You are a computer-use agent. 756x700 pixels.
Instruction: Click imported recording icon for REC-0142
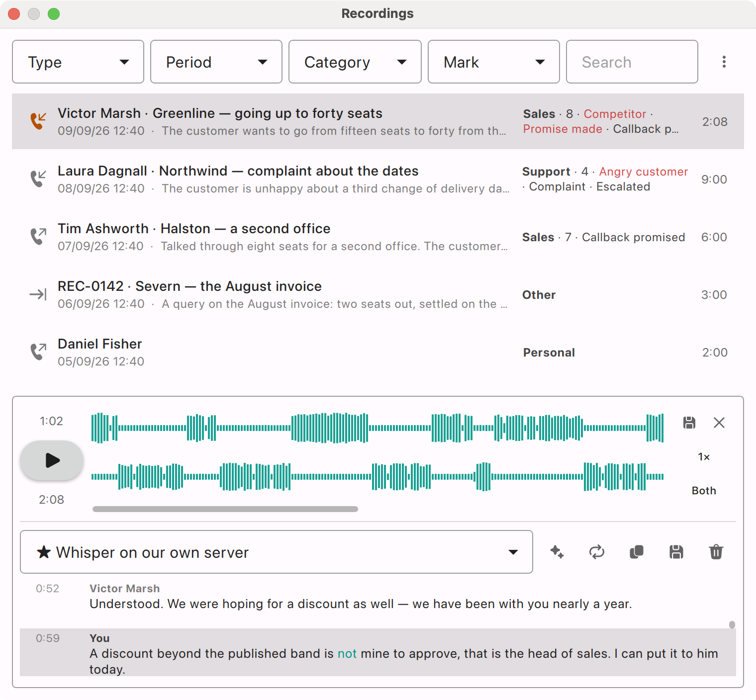point(38,294)
